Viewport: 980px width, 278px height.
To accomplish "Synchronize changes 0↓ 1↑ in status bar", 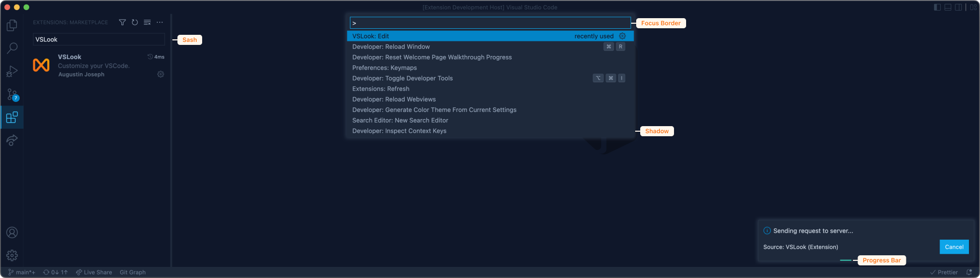I will pos(55,272).
